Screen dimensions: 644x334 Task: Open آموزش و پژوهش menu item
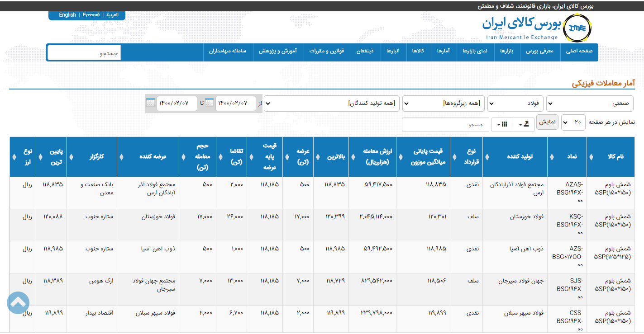(x=278, y=52)
